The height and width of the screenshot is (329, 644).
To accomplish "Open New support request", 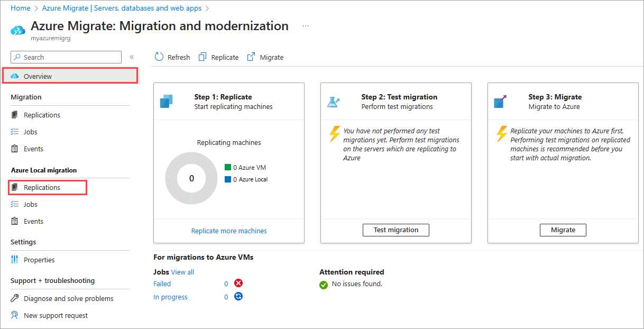I will [x=54, y=315].
